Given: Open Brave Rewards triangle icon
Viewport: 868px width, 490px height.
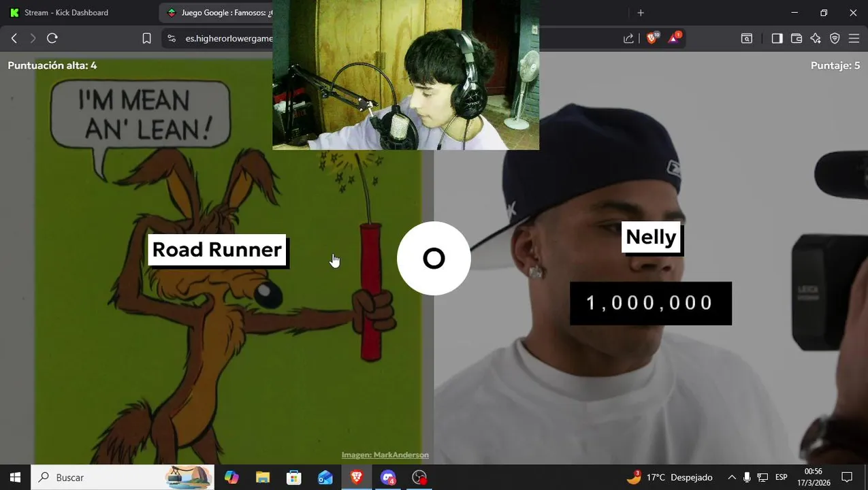Looking at the screenshot, I should click(674, 38).
